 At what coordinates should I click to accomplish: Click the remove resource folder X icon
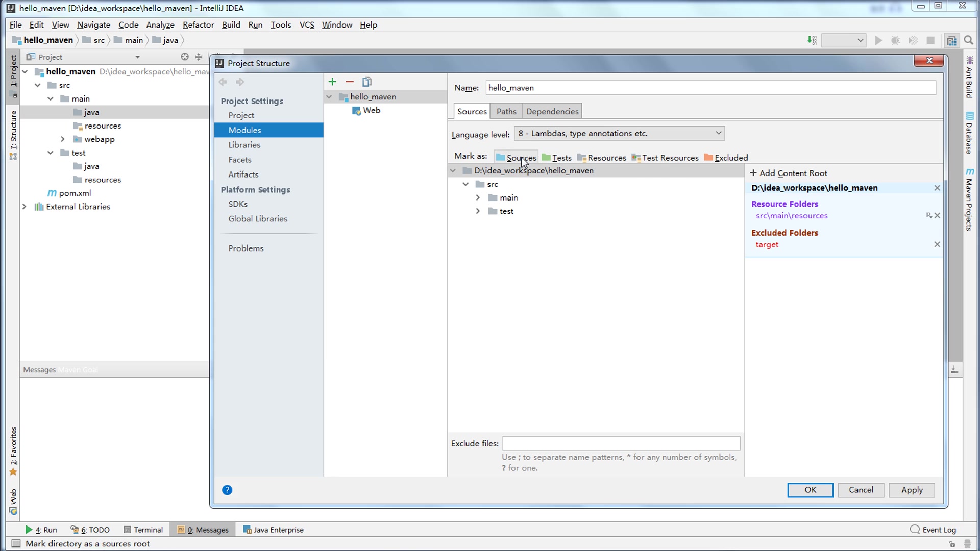coord(938,215)
